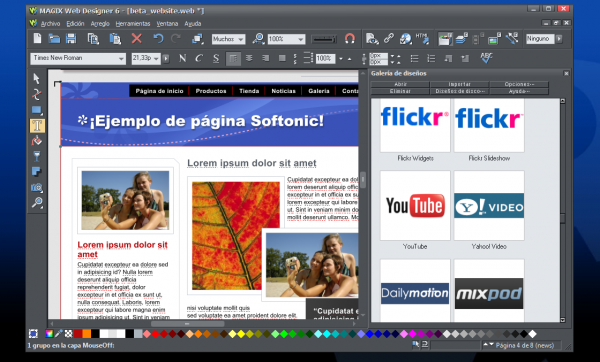Screen dimensions: 600x362
Task: Click the paste clipboard icon
Action: coord(115,39)
